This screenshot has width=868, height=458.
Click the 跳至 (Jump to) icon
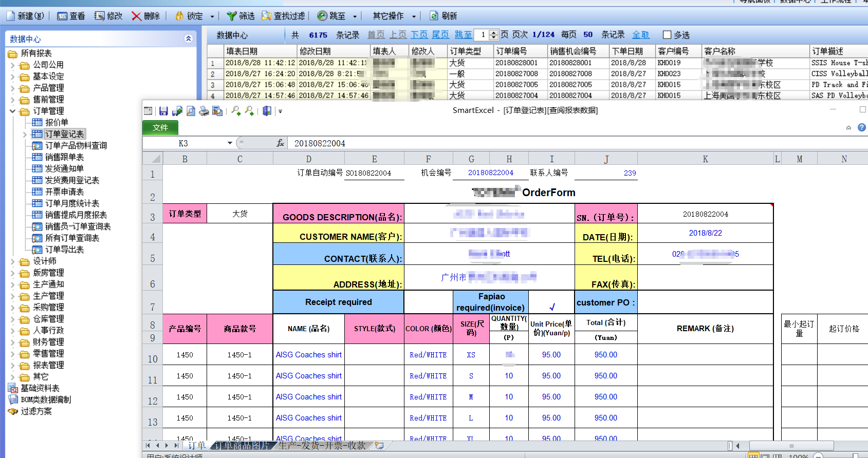322,16
